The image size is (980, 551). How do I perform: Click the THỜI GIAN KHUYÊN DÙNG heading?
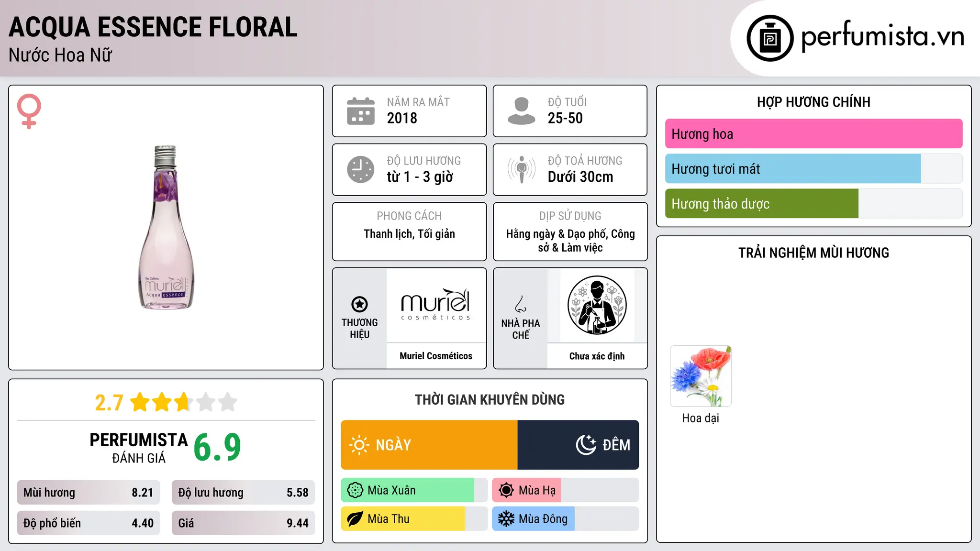(490, 399)
